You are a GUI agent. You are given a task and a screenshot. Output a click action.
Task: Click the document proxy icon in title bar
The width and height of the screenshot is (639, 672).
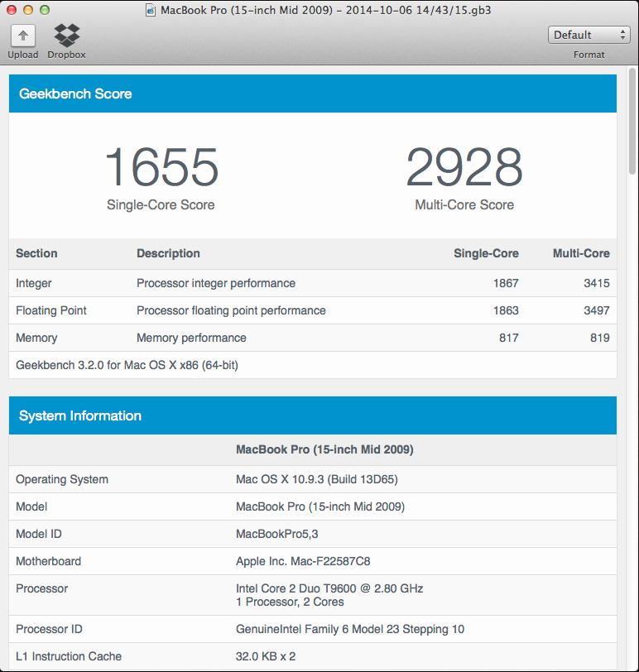(150, 11)
